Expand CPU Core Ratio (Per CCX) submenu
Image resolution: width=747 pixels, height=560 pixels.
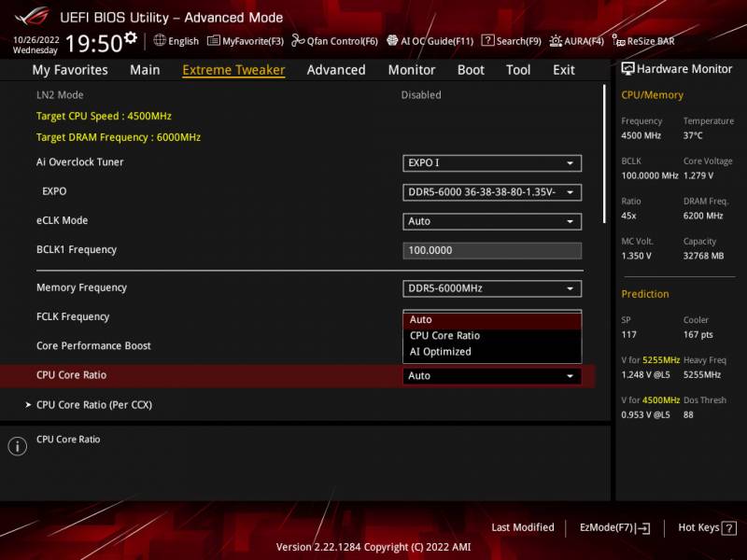(94, 405)
